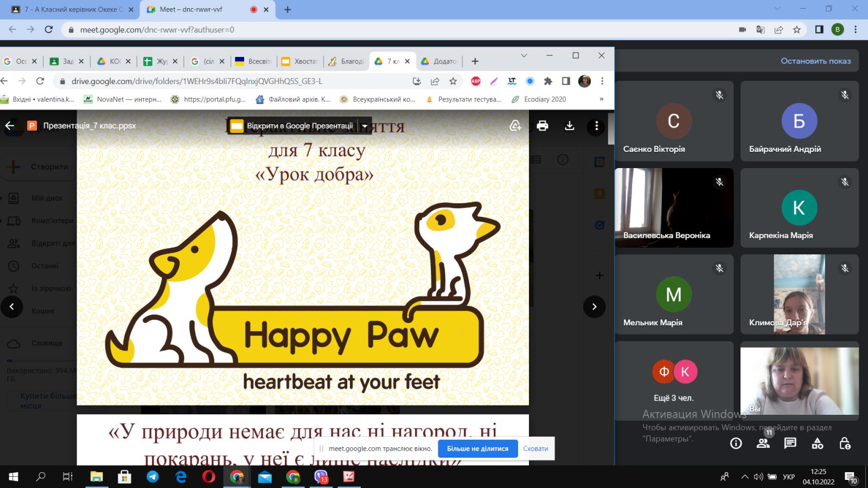Switch to the Благоді browser tab

[347, 61]
